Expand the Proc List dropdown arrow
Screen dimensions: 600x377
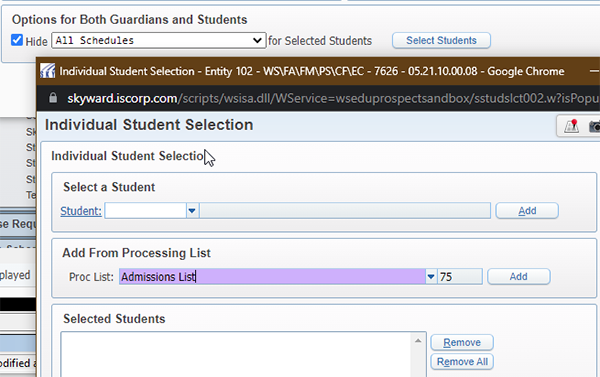point(431,276)
